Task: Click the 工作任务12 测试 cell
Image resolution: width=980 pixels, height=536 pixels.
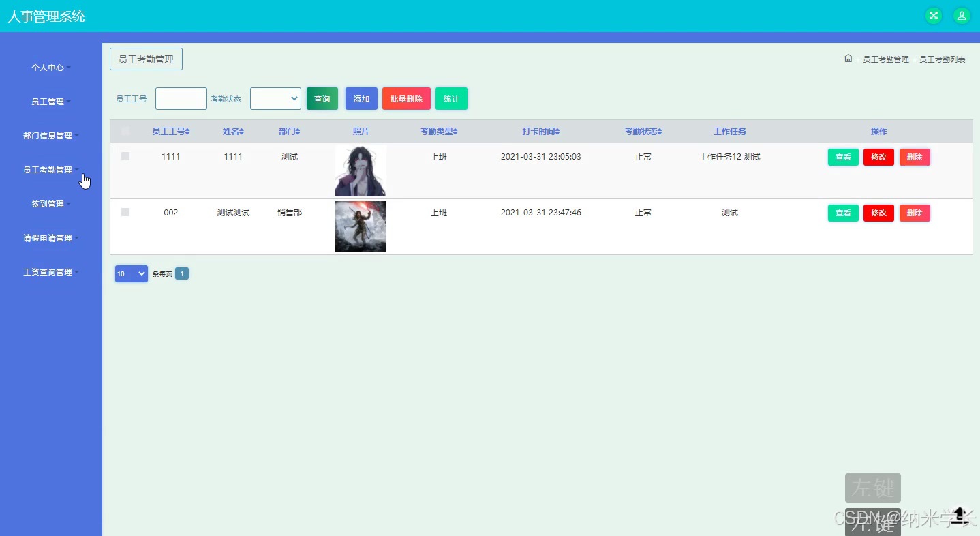Action: click(x=730, y=157)
